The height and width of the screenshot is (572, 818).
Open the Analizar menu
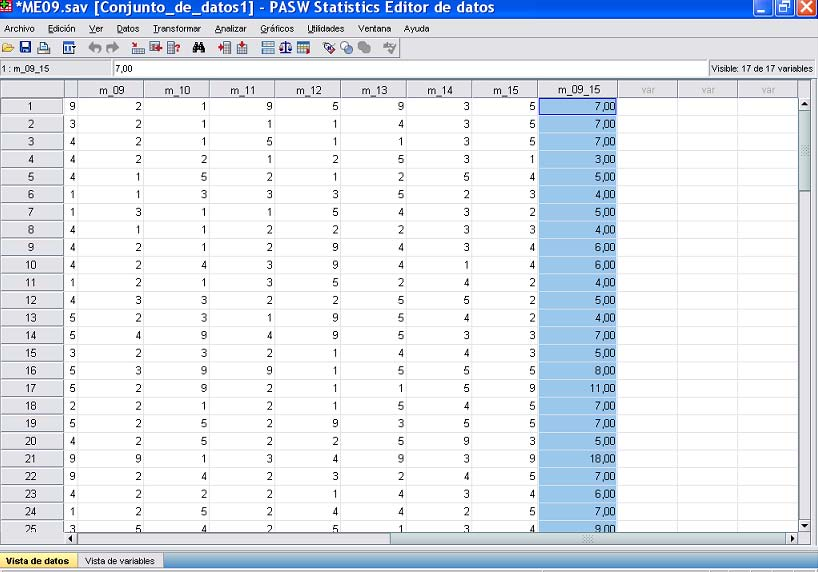pyautogui.click(x=230, y=29)
